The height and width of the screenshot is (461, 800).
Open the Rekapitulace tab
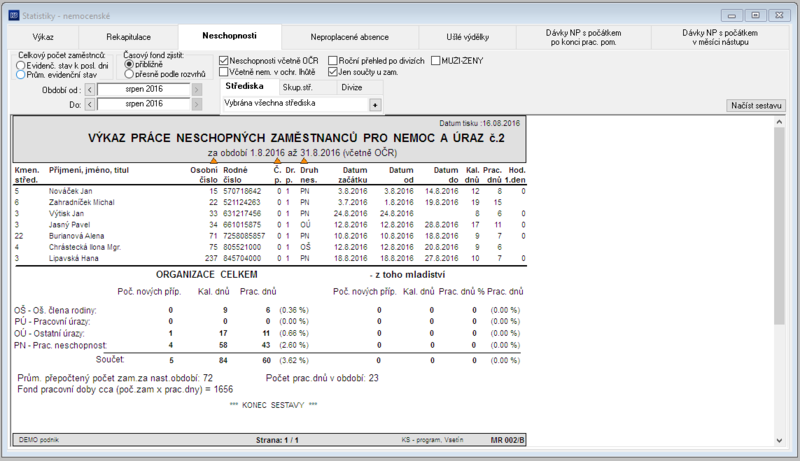129,37
